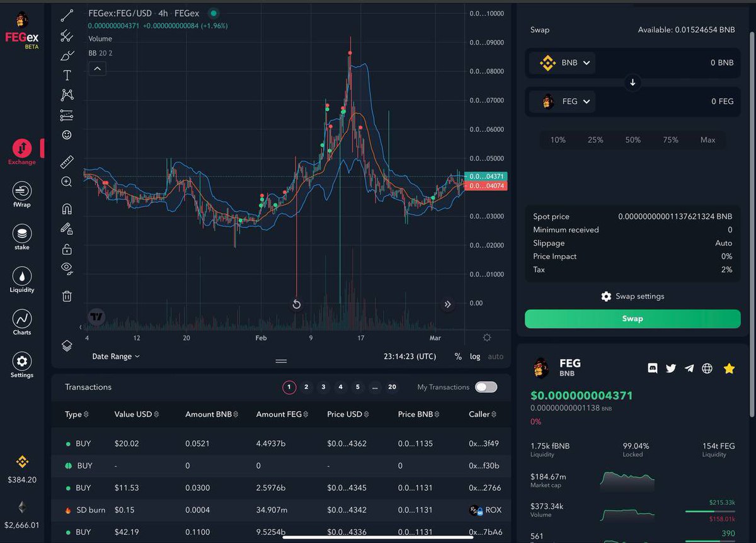
Task: Toggle auto scale on chart
Action: (496, 357)
